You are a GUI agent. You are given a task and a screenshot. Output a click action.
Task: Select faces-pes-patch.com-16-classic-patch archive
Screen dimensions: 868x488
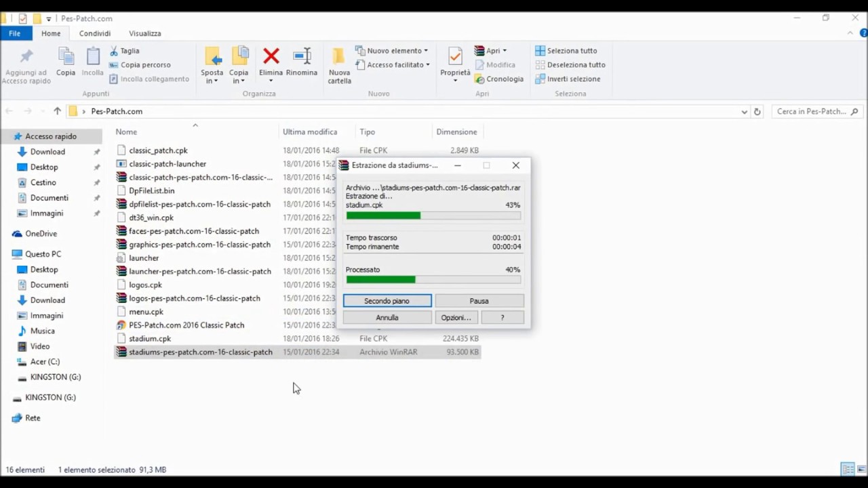(x=194, y=231)
